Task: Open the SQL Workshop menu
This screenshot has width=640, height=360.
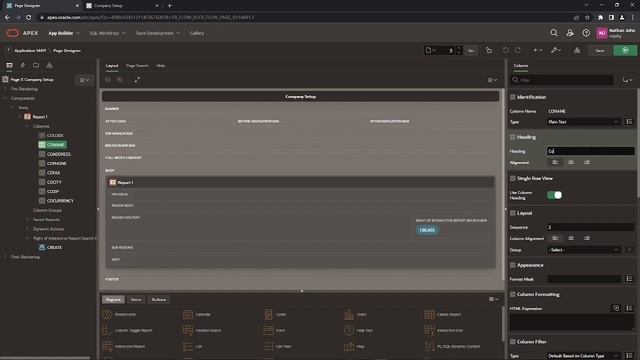Action: tap(107, 33)
